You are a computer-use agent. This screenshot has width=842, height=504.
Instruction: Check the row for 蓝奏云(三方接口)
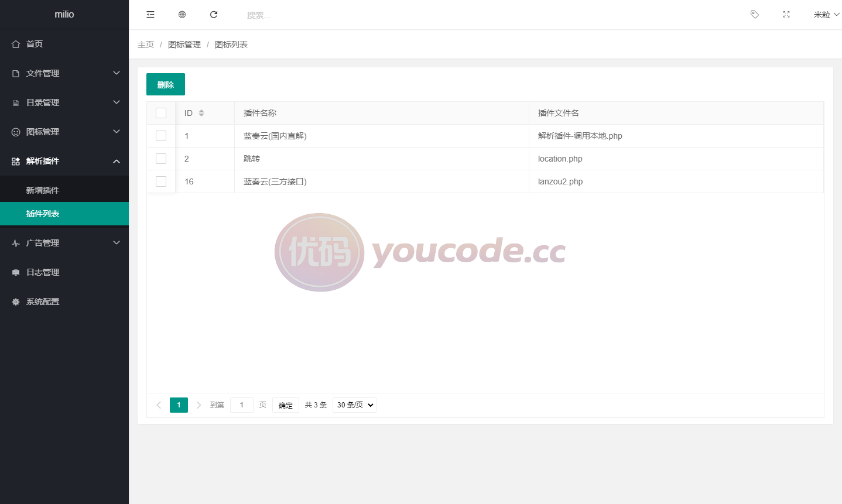click(x=161, y=181)
